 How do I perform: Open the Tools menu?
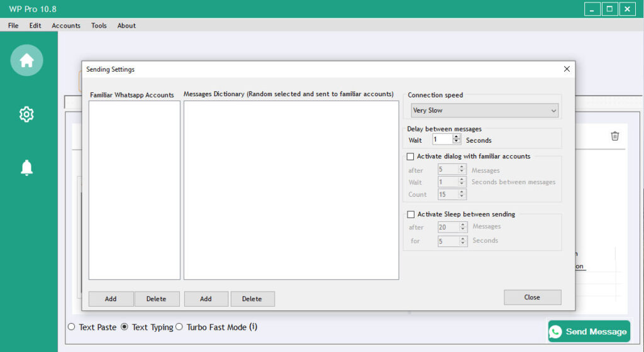[99, 26]
